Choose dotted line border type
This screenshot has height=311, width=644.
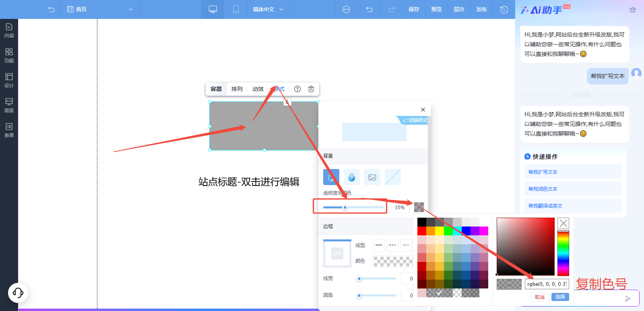[406, 245]
